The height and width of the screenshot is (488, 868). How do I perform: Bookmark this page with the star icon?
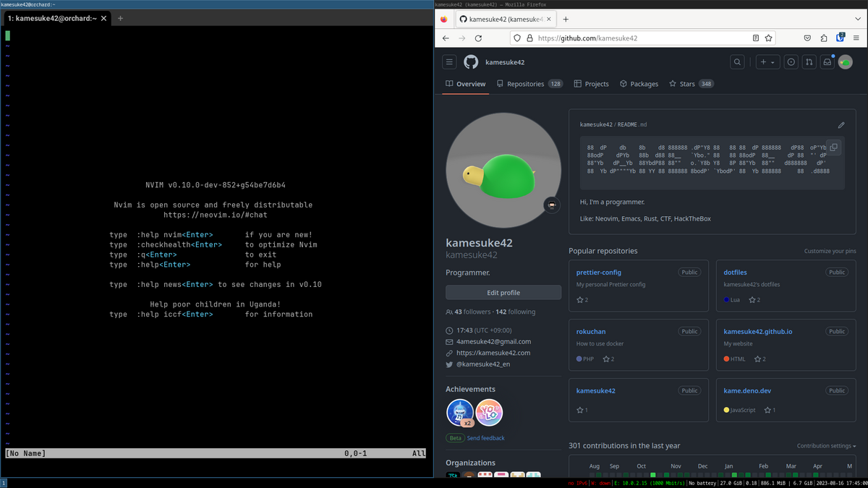[769, 38]
